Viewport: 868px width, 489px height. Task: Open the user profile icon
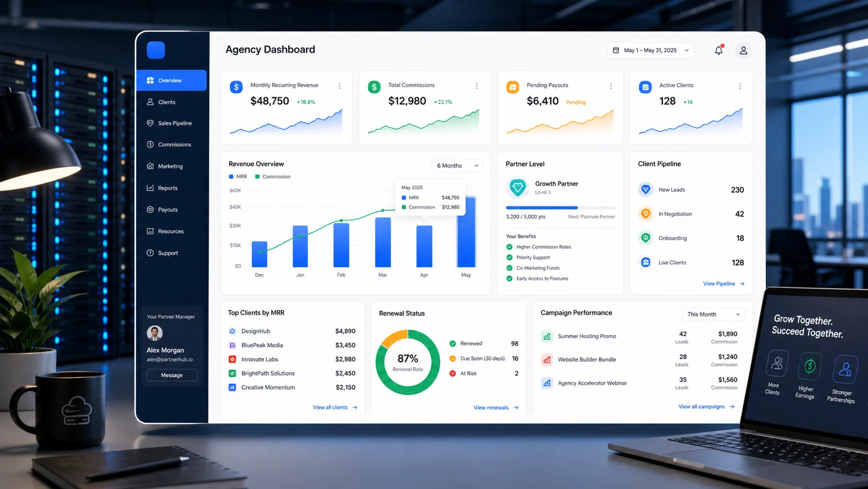pos(743,50)
